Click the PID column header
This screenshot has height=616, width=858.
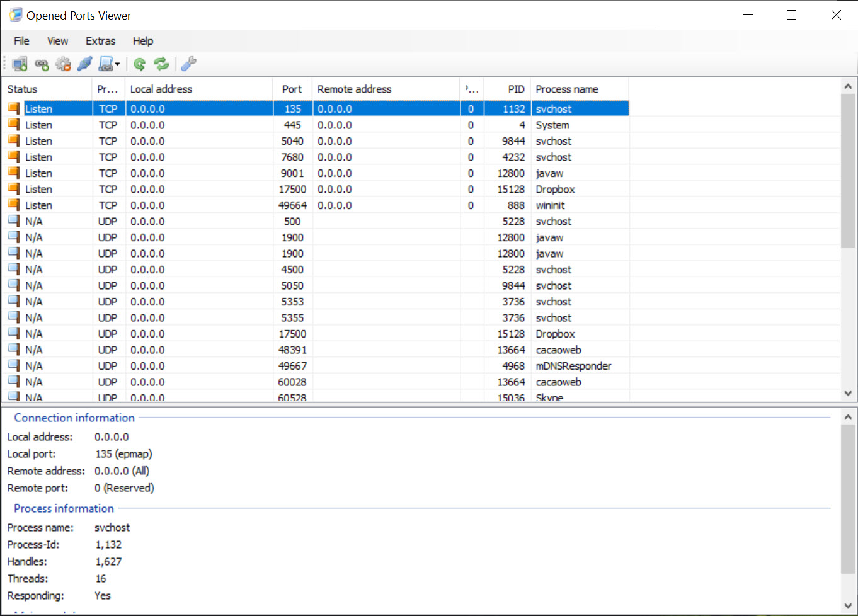pos(515,89)
